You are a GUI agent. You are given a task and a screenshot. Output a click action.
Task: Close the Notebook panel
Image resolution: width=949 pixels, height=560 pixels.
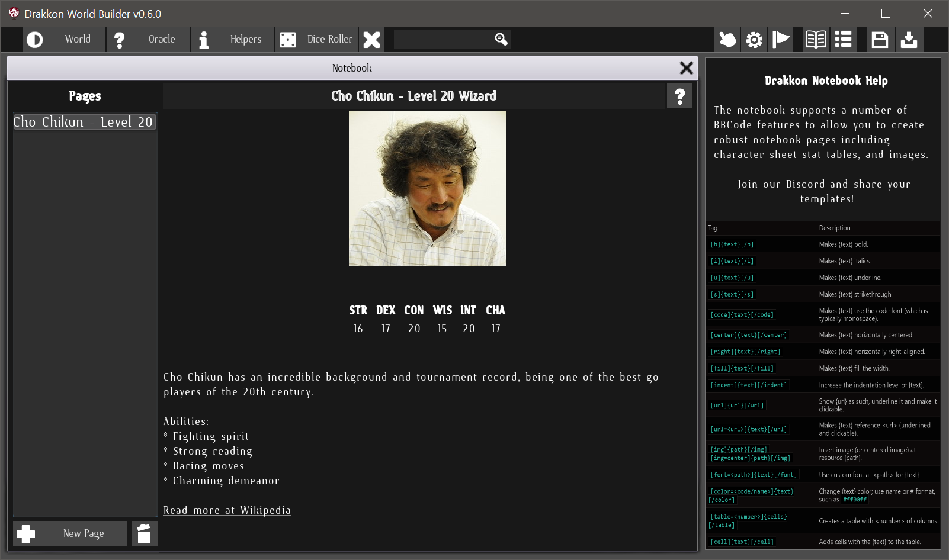click(686, 68)
